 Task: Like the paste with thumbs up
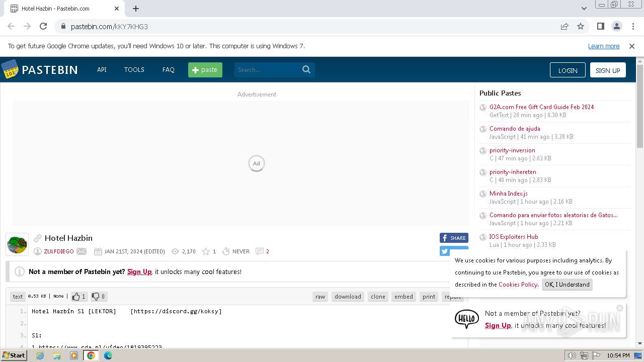tap(79, 297)
